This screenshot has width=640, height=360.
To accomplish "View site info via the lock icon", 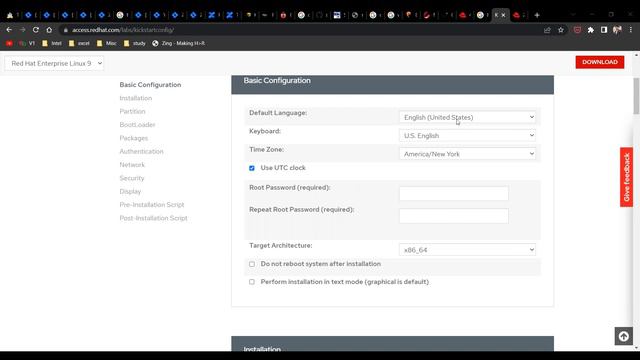I will point(66,30).
